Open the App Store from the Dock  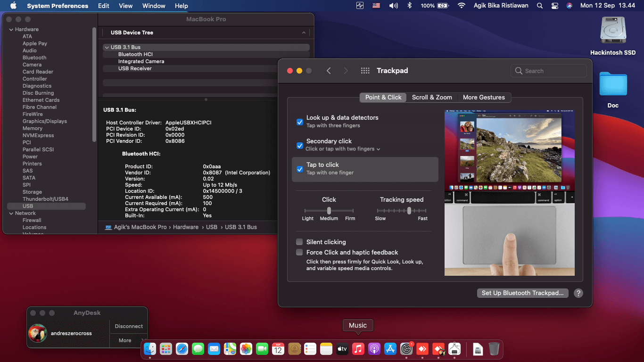coord(390,349)
